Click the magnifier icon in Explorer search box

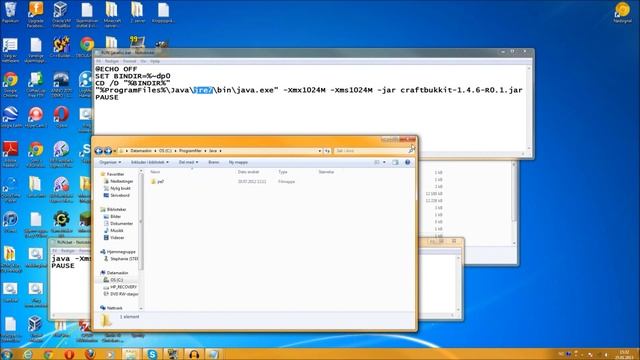411,151
